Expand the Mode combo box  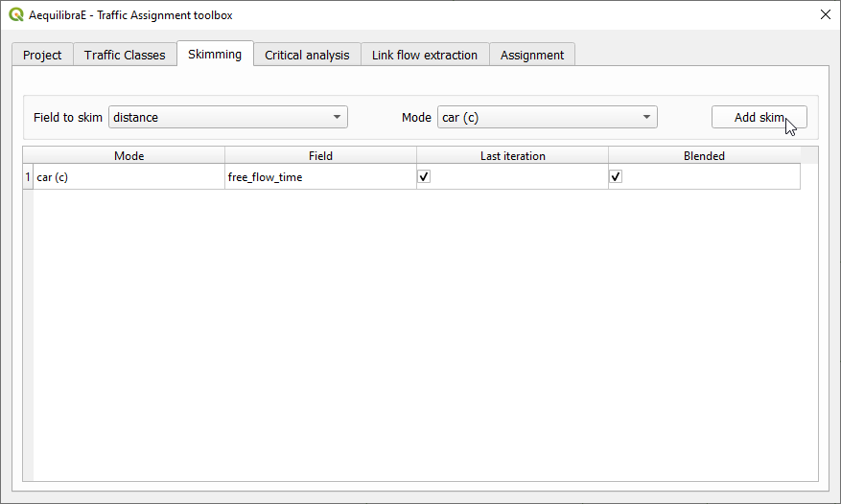pyautogui.click(x=547, y=118)
